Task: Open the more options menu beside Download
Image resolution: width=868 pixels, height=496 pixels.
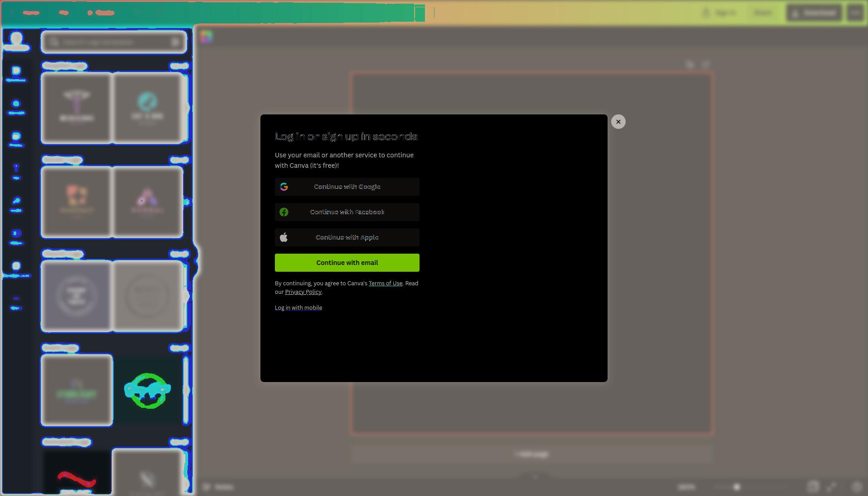Action: coord(855,13)
